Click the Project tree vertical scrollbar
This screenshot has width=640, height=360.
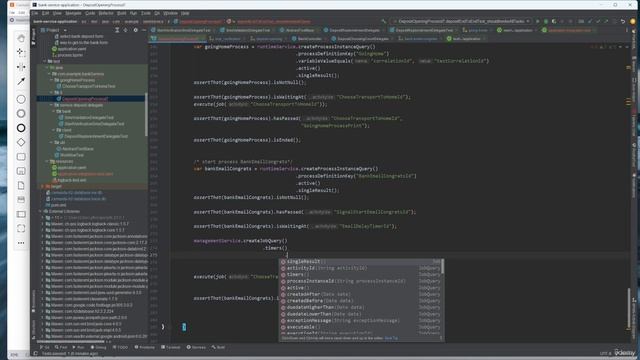point(146,114)
